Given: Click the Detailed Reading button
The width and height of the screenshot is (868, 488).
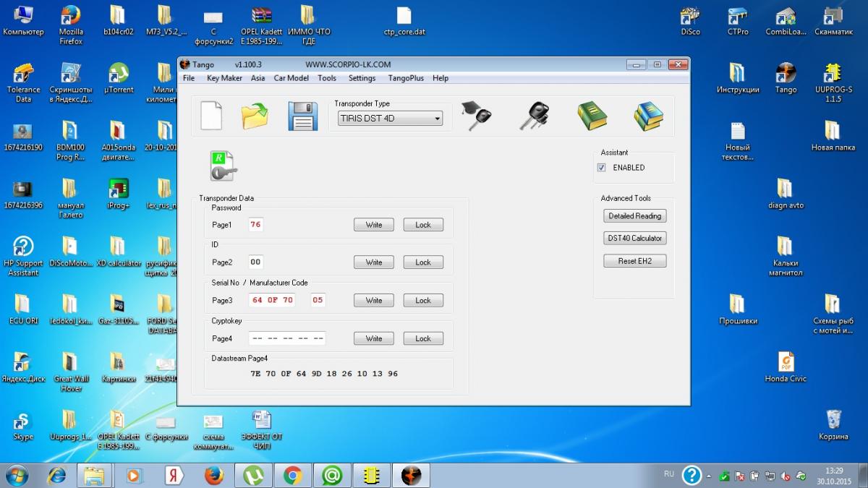Looking at the screenshot, I should click(635, 215).
